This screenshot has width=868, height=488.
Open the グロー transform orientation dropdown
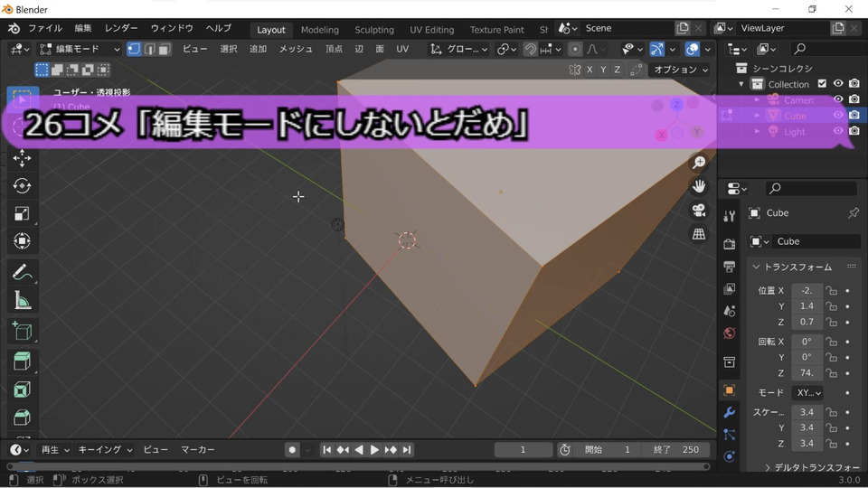pyautogui.click(x=459, y=49)
